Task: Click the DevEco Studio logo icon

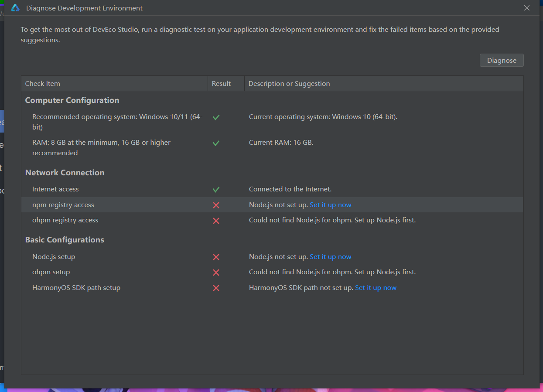Action: coord(15,8)
